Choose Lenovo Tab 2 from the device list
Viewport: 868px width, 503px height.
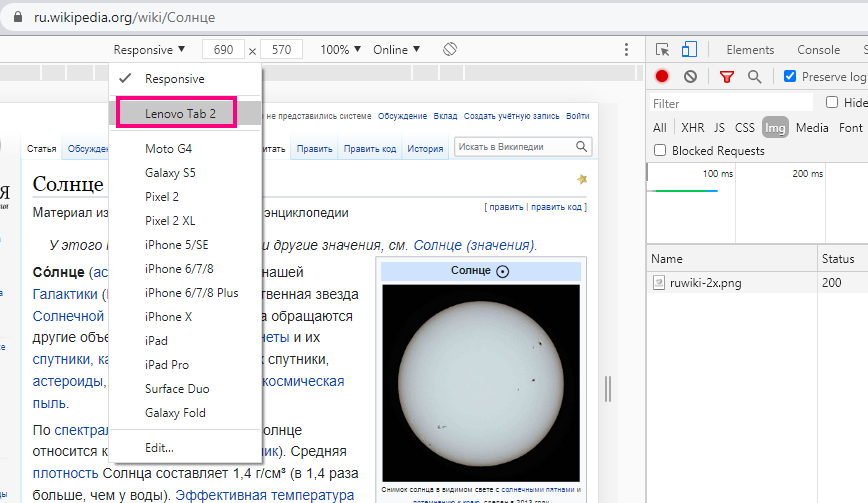tap(185, 113)
